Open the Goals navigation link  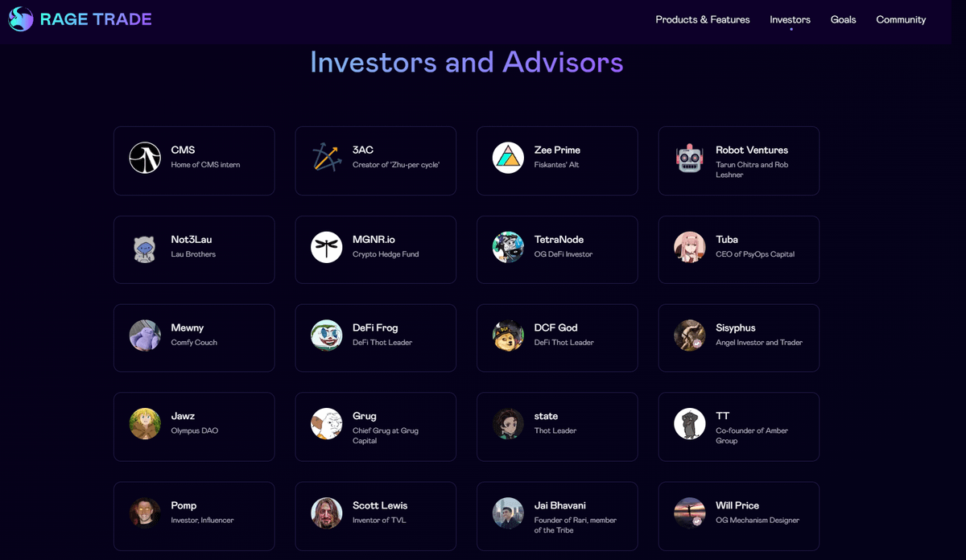pyautogui.click(x=843, y=19)
